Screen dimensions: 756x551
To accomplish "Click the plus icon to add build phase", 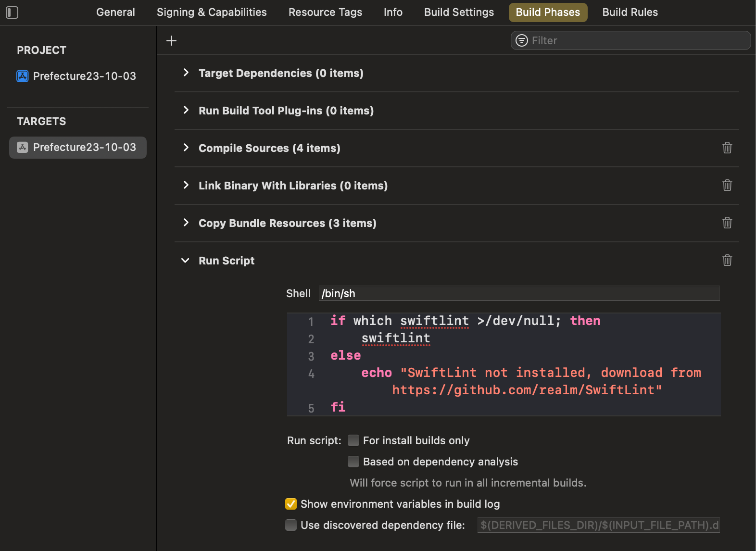I will point(171,41).
